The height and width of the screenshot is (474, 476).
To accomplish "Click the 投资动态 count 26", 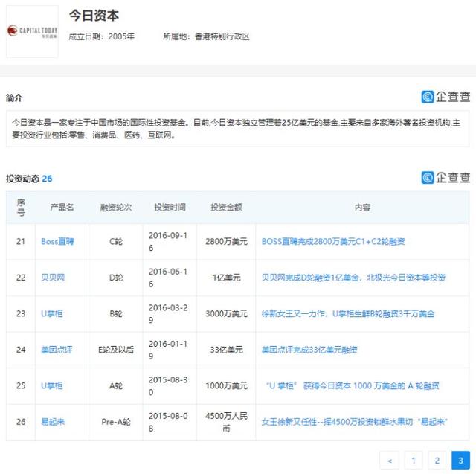I will [47, 179].
